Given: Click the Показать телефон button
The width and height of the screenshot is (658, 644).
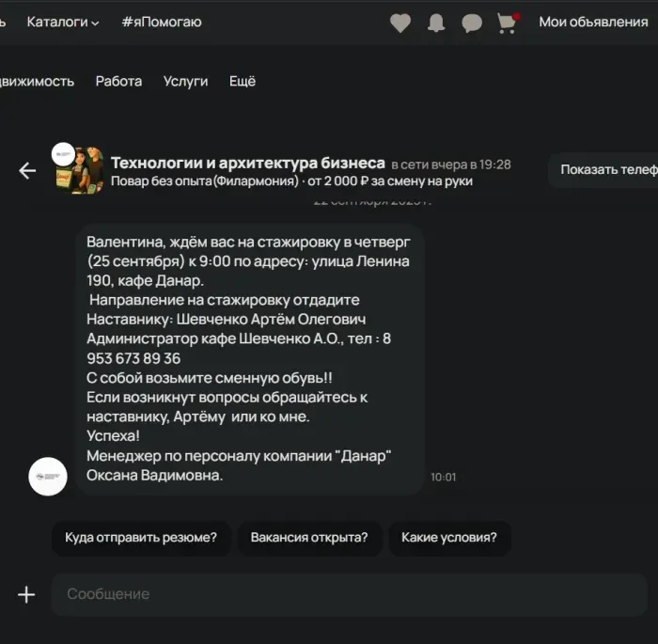Looking at the screenshot, I should point(606,170).
